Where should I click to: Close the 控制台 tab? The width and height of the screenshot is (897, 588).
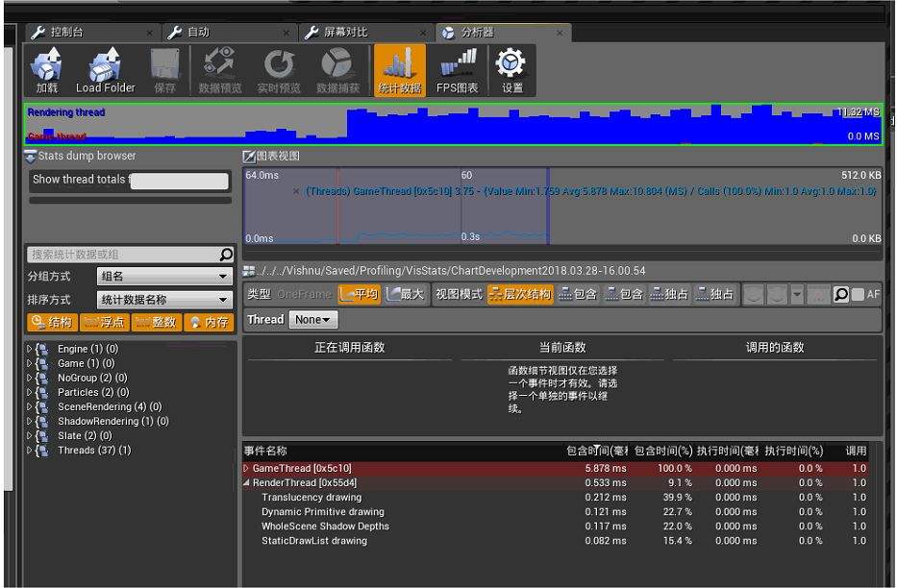tap(149, 33)
